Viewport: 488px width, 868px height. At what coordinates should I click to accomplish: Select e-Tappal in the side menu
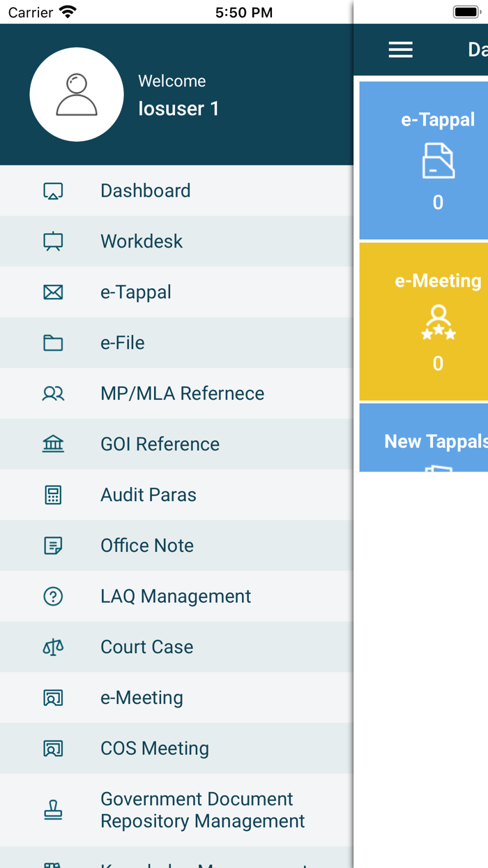[x=176, y=292]
